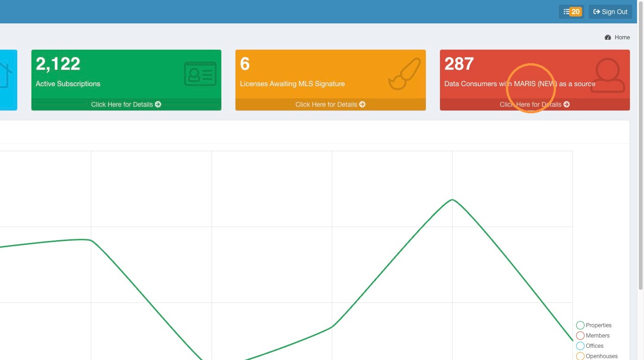The image size is (644, 360).
Task: Click the 2,122 subscriptions count
Action: 58,64
